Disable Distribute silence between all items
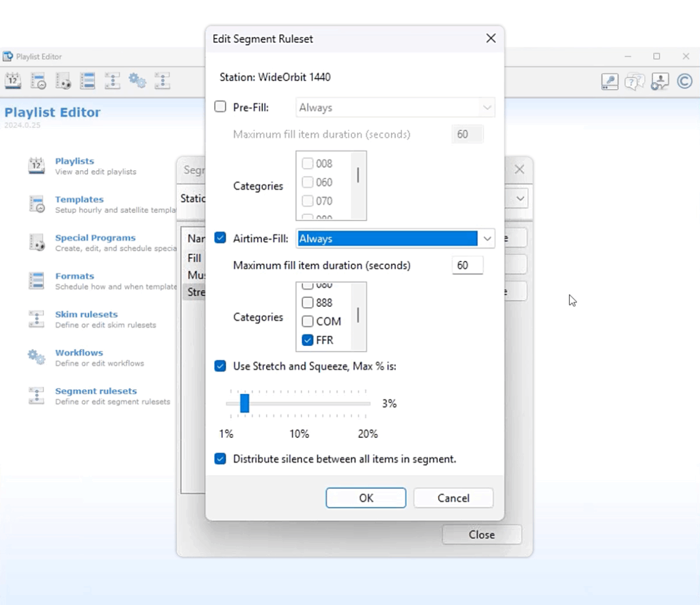Image resolution: width=700 pixels, height=605 pixels. 221,459
